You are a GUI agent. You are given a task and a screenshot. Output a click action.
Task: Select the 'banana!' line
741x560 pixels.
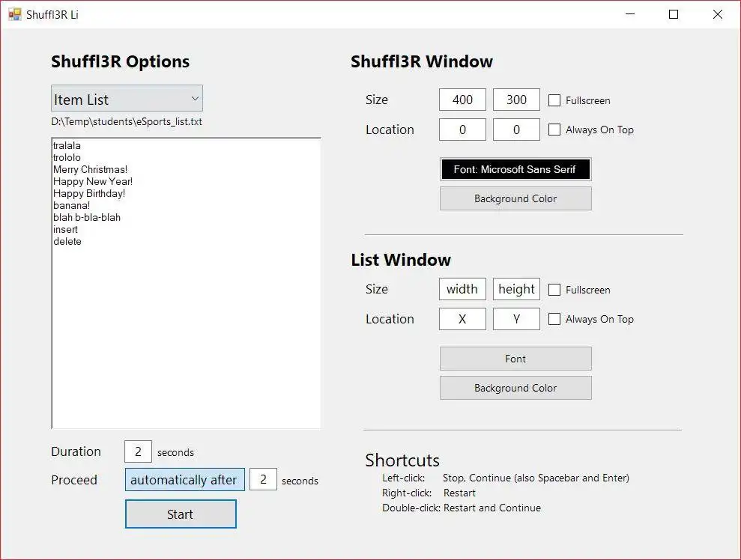72,205
